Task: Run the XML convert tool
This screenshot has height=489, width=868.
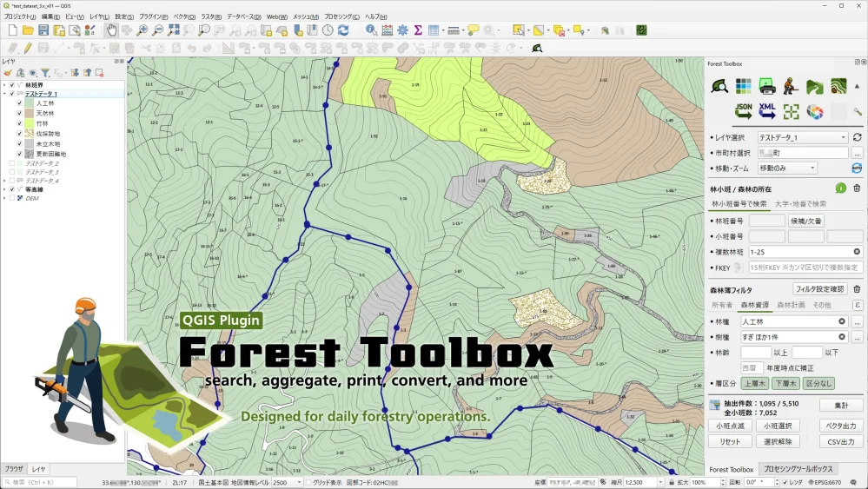Action: pos(767,111)
